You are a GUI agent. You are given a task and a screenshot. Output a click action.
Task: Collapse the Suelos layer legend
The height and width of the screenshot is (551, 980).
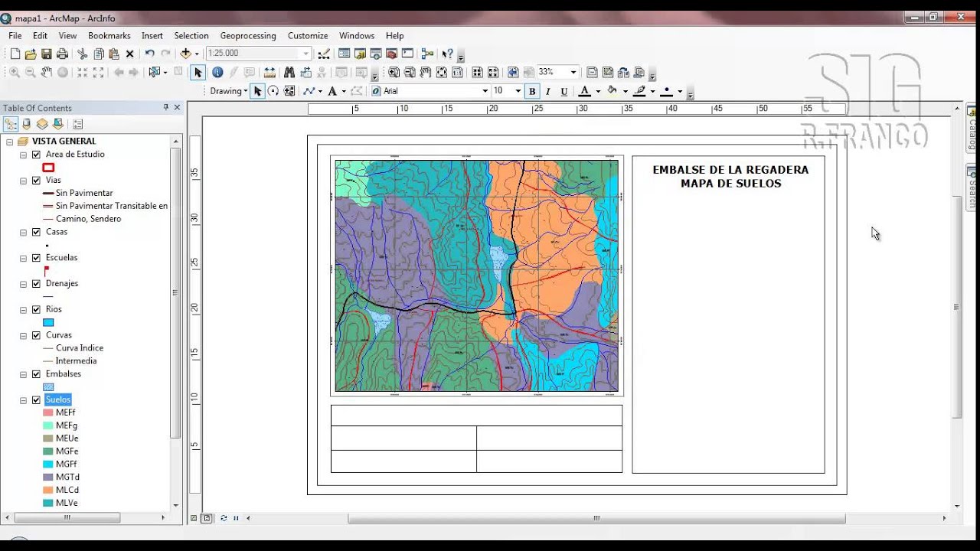click(x=24, y=400)
